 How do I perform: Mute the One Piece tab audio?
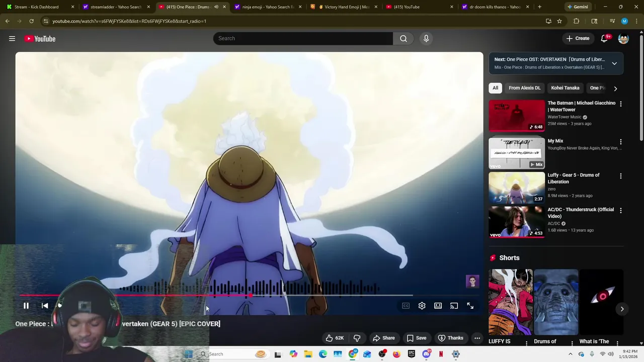[216, 7]
